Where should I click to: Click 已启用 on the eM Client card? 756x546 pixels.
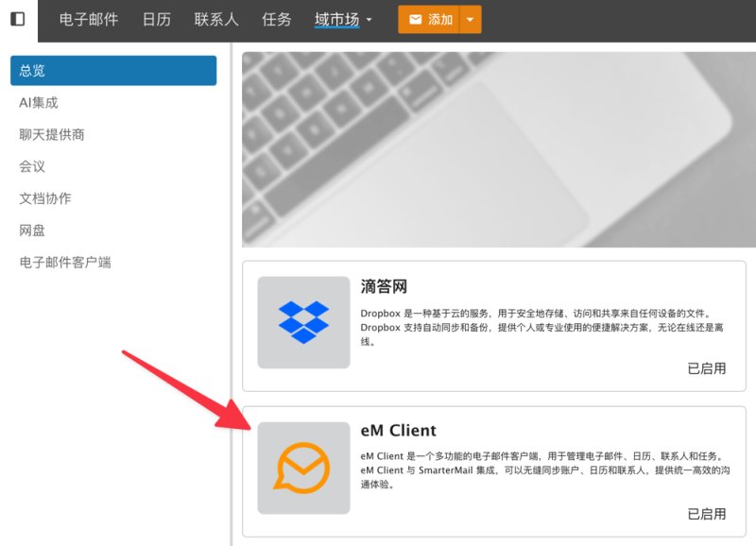[706, 514]
